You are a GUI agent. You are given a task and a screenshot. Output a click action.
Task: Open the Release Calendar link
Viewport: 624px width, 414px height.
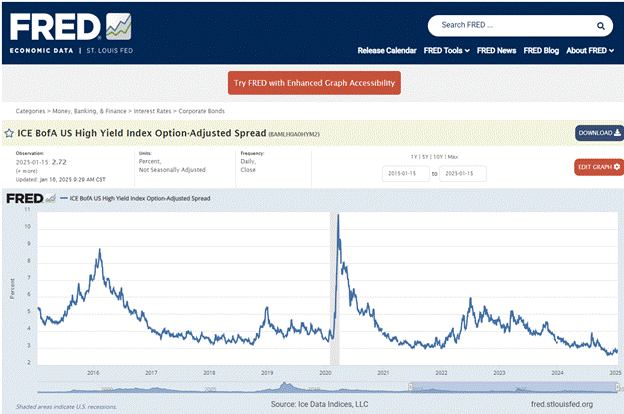point(387,51)
